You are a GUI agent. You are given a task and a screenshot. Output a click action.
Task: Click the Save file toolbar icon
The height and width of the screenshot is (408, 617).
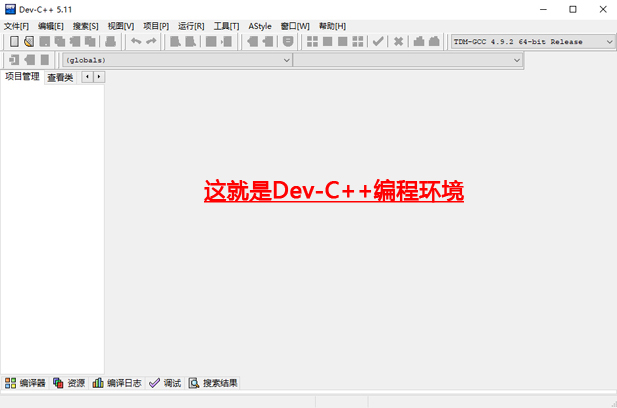[44, 41]
